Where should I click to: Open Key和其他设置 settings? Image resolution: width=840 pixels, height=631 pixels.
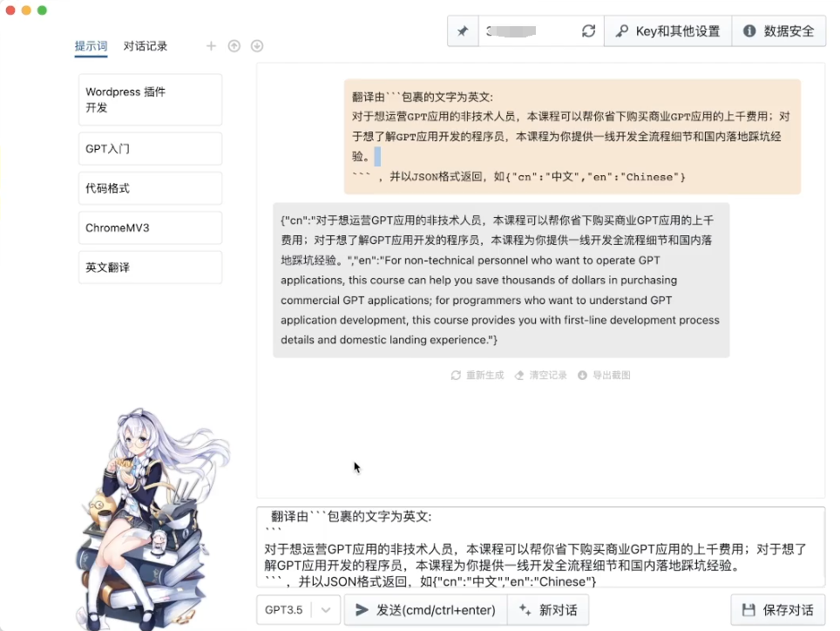[667, 31]
